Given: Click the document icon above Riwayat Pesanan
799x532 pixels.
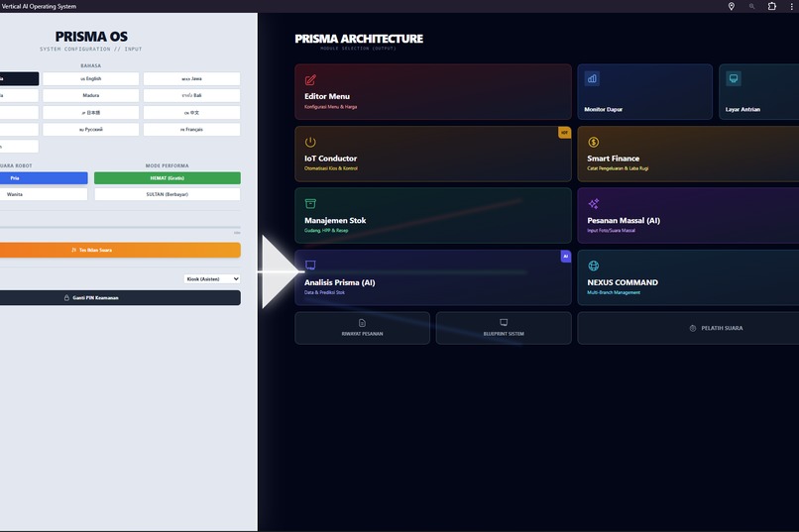Looking at the screenshot, I should [362, 323].
